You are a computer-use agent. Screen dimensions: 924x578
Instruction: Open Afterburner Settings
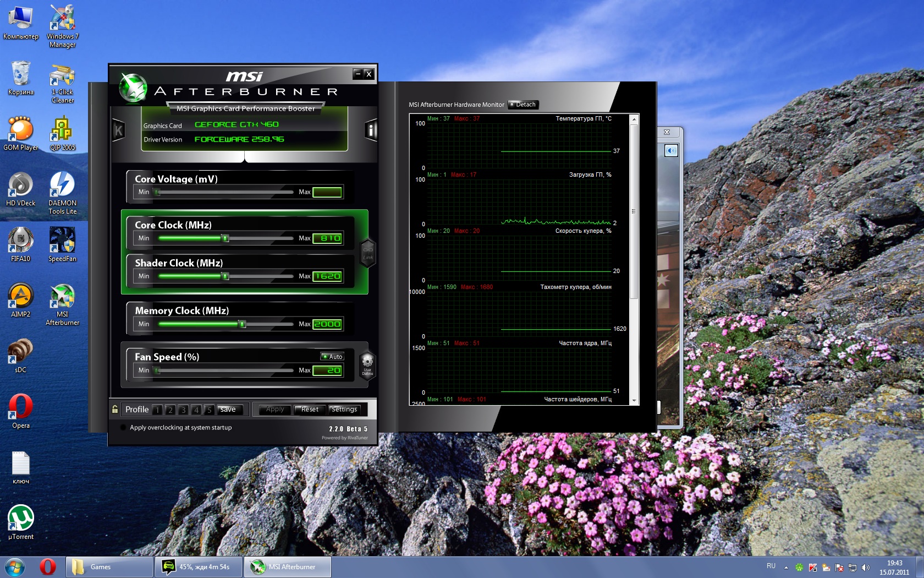pyautogui.click(x=344, y=410)
